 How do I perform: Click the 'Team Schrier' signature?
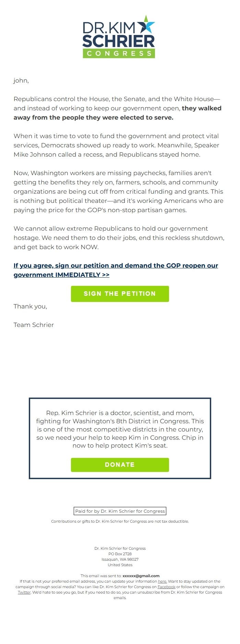[x=34, y=325]
